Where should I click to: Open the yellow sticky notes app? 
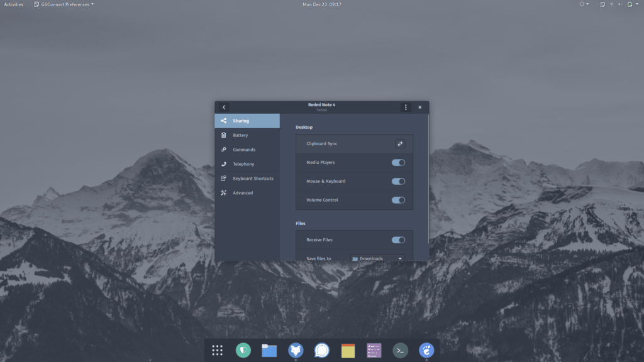pyautogui.click(x=348, y=351)
